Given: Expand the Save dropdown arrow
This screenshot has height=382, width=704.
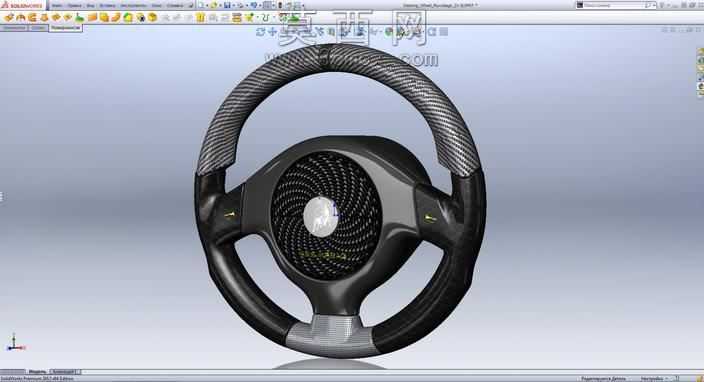Looking at the screenshot, I should pyautogui.click(x=233, y=5).
